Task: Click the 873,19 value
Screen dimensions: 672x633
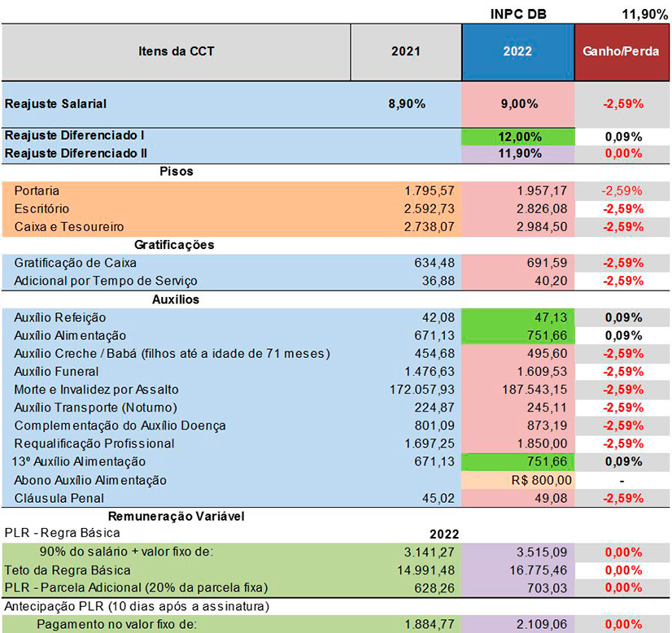Action: [548, 426]
